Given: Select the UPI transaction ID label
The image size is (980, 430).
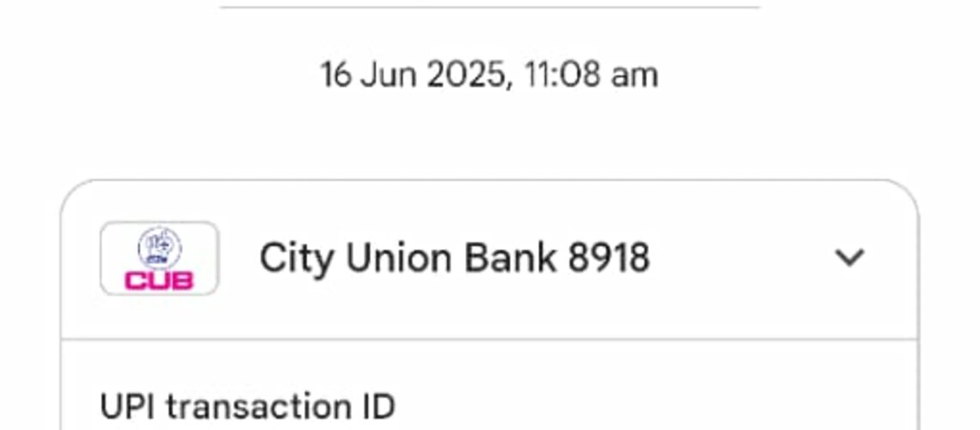Looking at the screenshot, I should [248, 406].
